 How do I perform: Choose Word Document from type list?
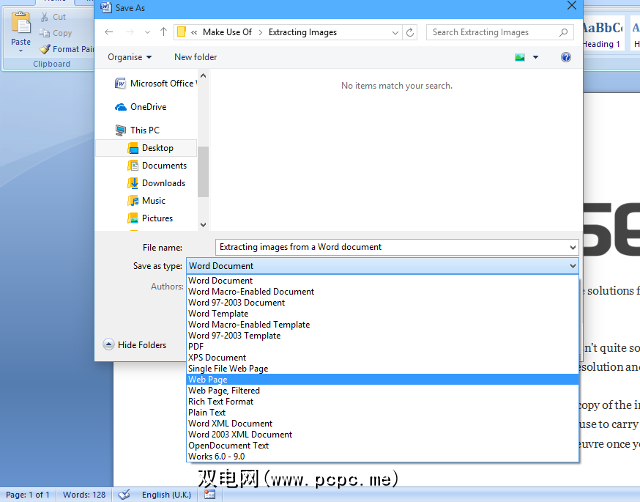383,281
